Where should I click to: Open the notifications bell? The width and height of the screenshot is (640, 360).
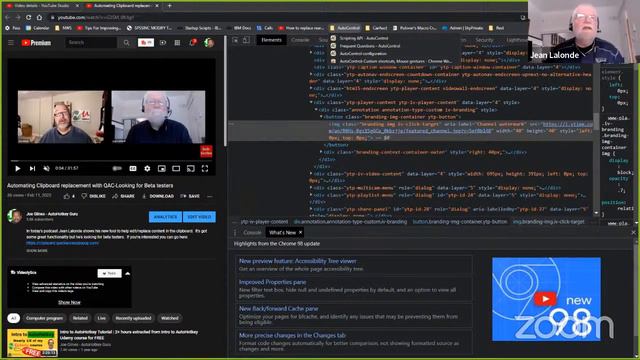[192, 42]
